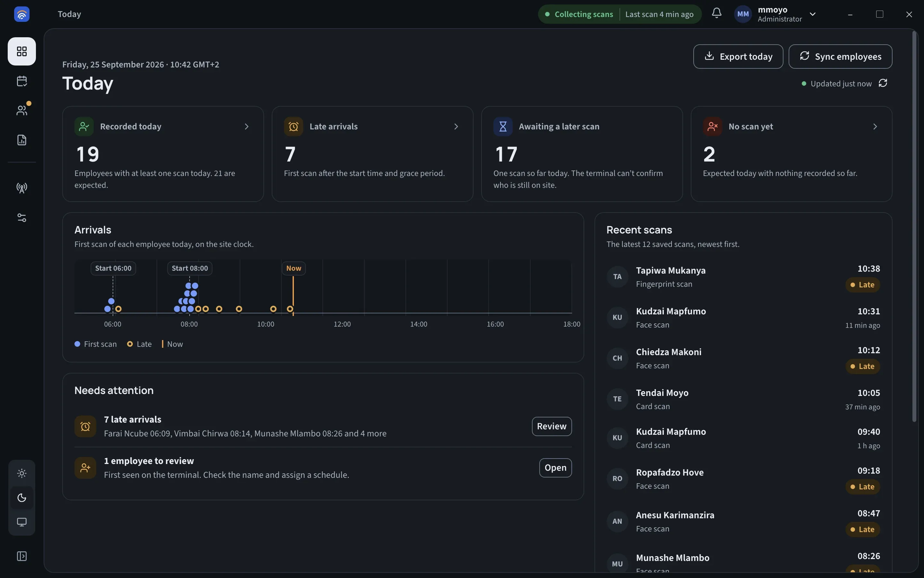
Task: Open the terminal antenna icon in sidebar
Action: (x=22, y=188)
